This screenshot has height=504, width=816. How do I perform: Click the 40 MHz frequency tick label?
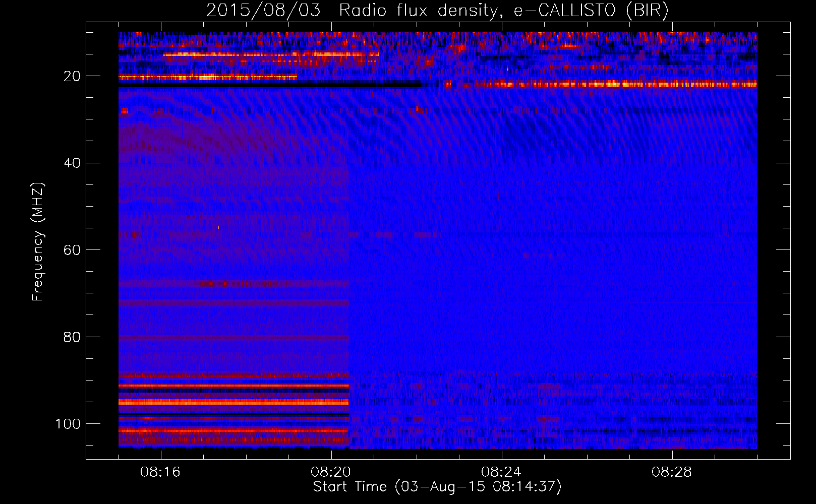click(x=73, y=163)
